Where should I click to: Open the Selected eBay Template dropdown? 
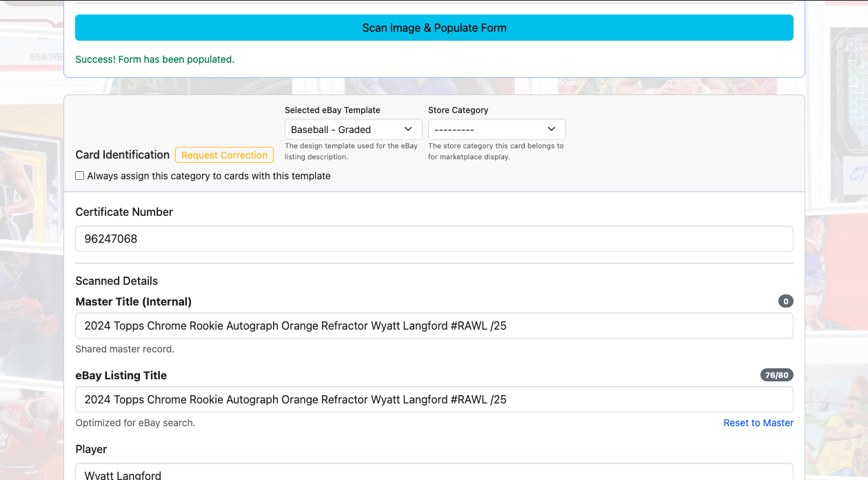click(353, 130)
